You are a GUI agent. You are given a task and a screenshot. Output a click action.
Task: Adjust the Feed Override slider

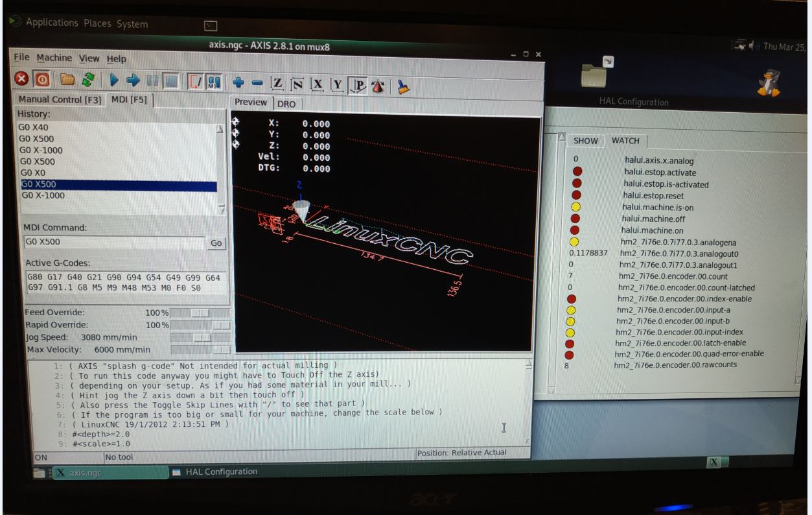[x=199, y=313]
